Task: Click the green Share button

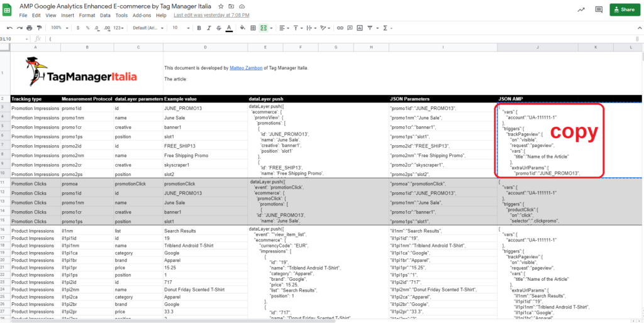Action: [625, 10]
